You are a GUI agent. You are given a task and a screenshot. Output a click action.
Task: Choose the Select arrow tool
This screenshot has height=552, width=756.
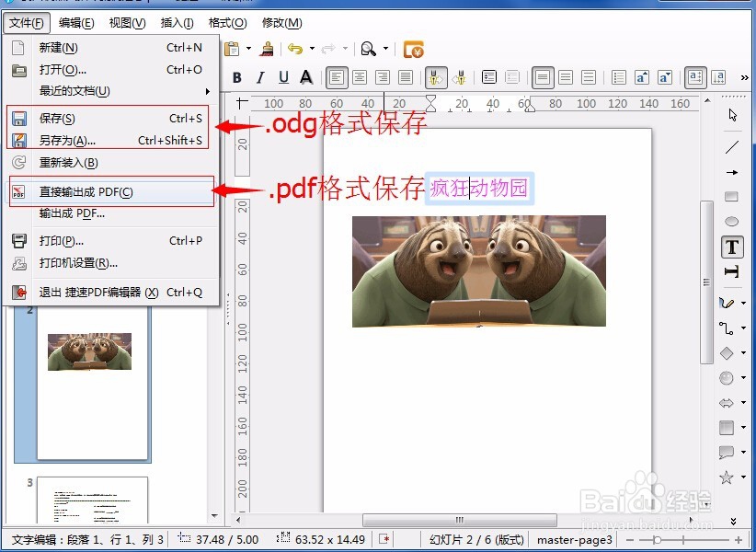pos(732,115)
